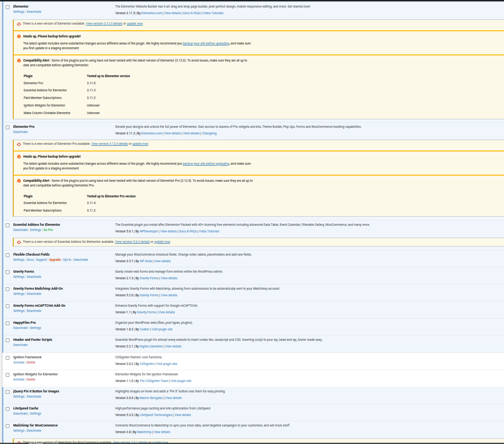
Task: Select the Ignition Framework checkbox
Action: (8, 358)
